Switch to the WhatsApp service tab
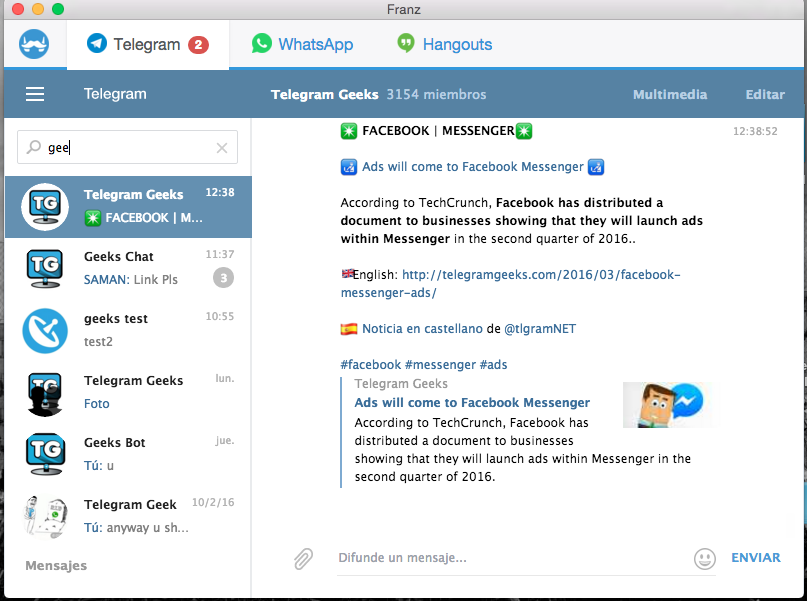The width and height of the screenshot is (807, 601). pos(302,44)
